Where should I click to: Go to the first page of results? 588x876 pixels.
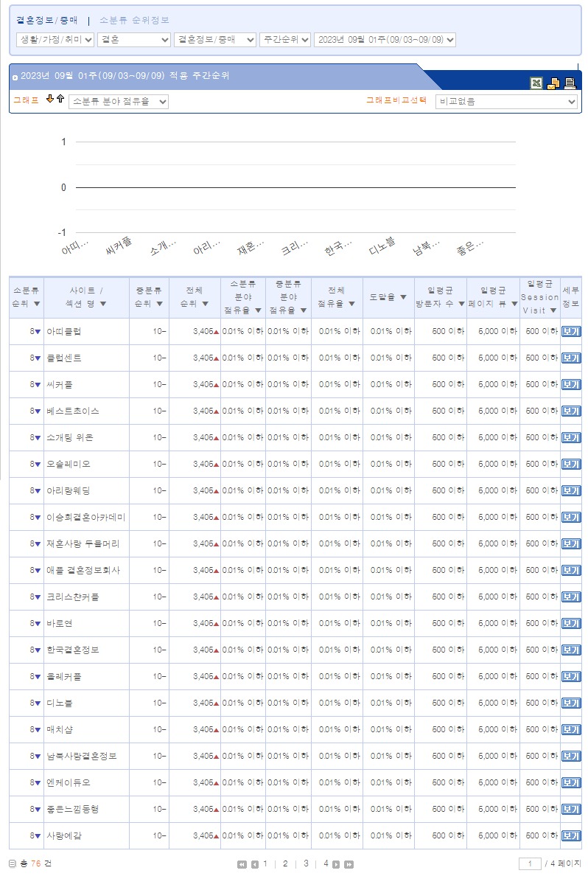242,864
